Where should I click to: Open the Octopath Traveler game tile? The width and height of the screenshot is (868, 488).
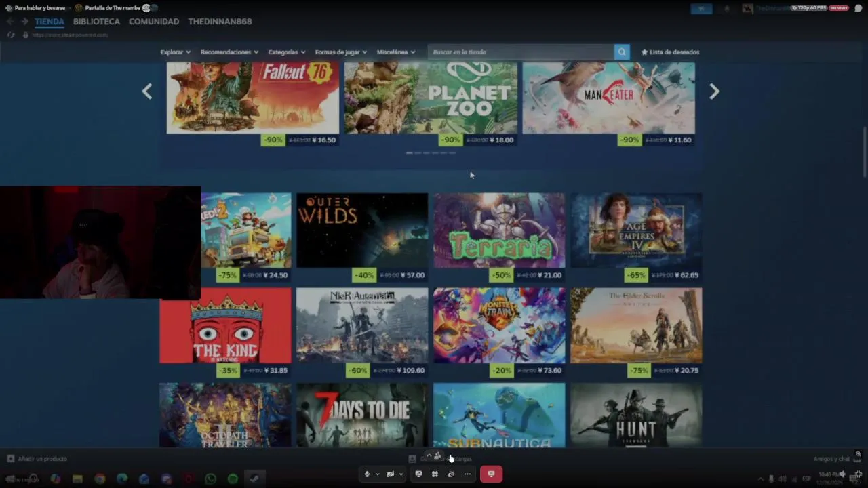tap(225, 415)
